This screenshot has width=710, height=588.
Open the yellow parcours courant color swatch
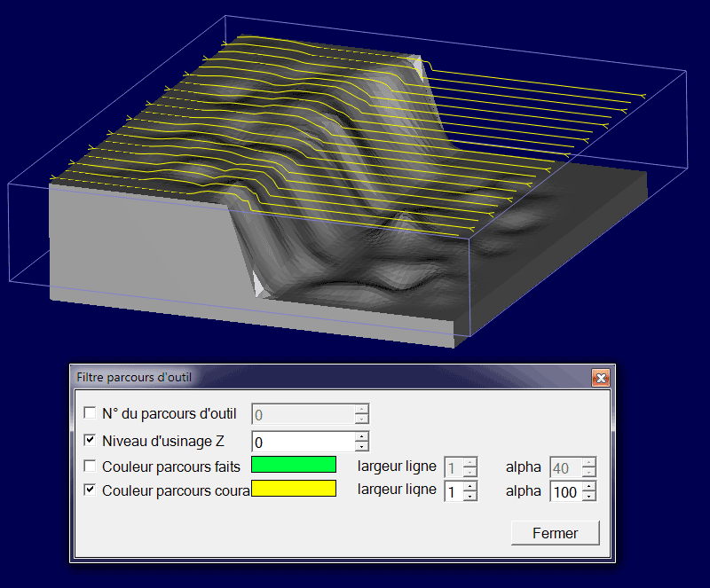click(x=294, y=489)
